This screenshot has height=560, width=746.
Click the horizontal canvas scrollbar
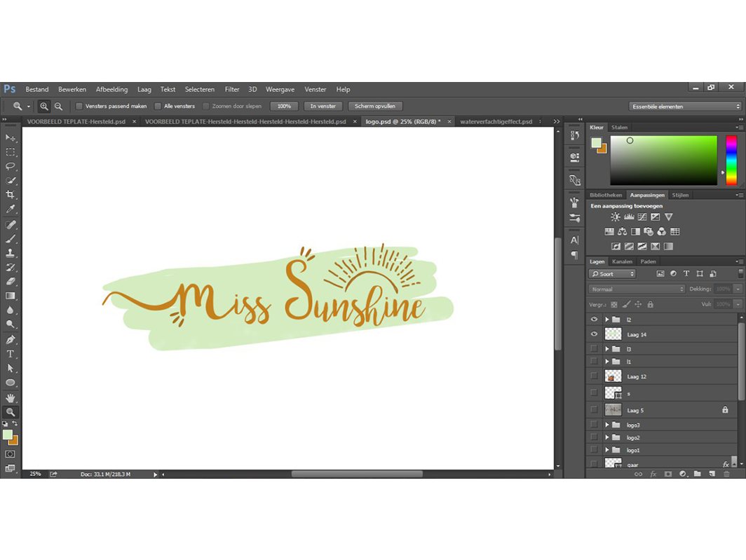tap(357, 474)
